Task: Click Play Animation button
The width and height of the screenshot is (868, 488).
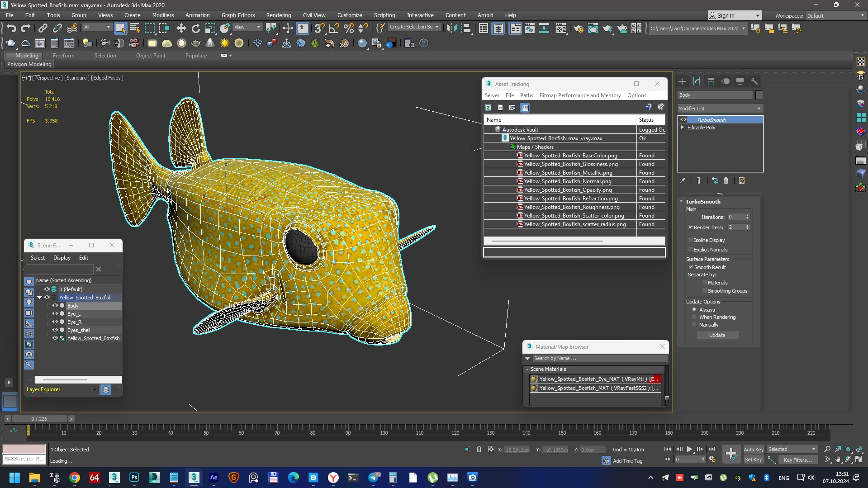Action: tap(689, 449)
